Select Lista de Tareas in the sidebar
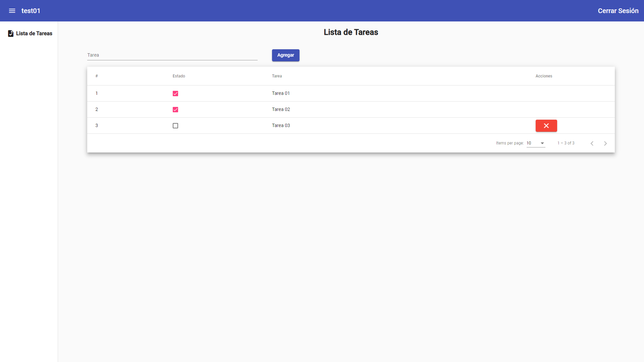644x362 pixels. click(34, 34)
